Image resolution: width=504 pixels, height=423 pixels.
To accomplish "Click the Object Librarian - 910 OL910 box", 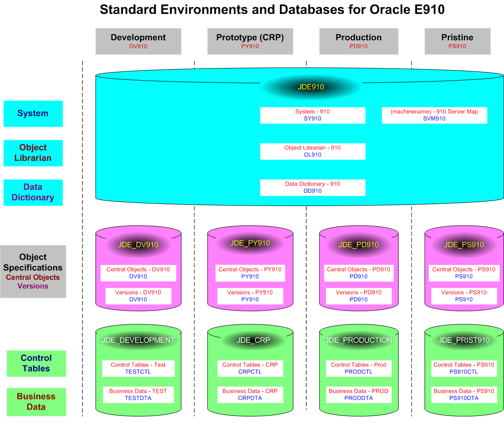I will pos(313,152).
